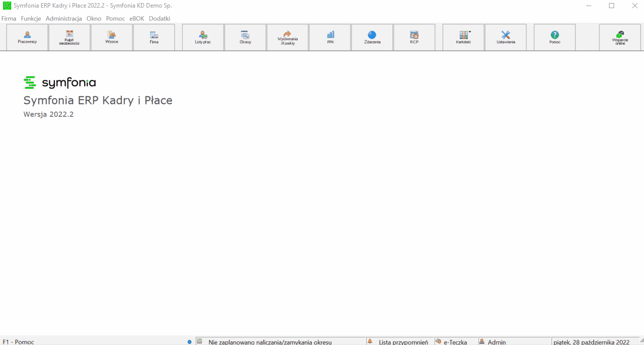Image resolution: width=644 pixels, height=345 pixels.
Task: Open Lista przypomnień in status bar
Action: pos(400,341)
